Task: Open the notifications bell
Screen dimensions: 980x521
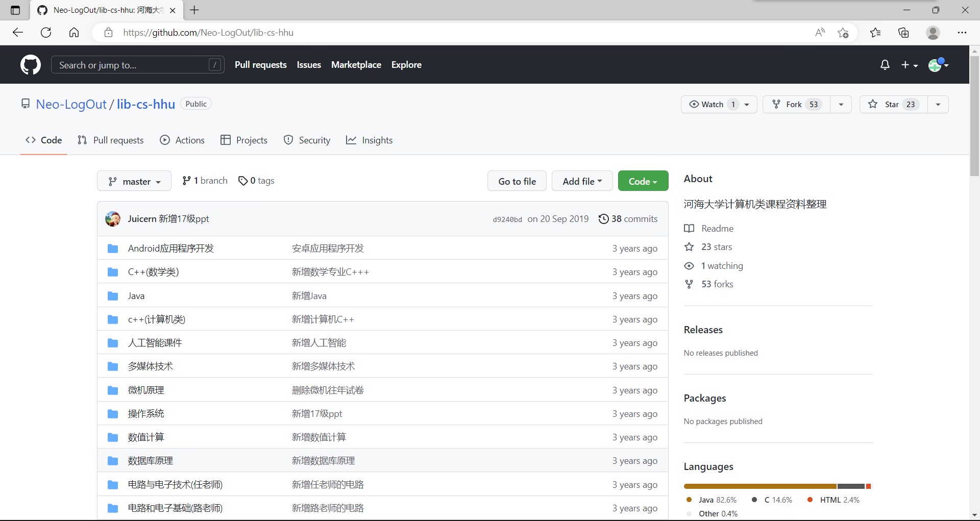Action: (885, 65)
